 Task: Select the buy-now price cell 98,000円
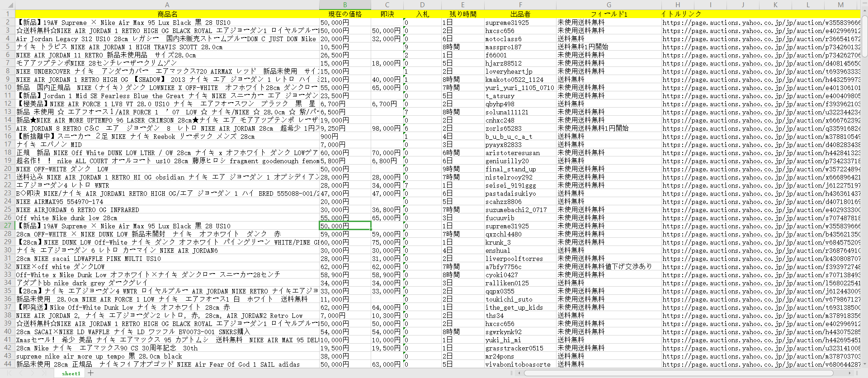387,128
